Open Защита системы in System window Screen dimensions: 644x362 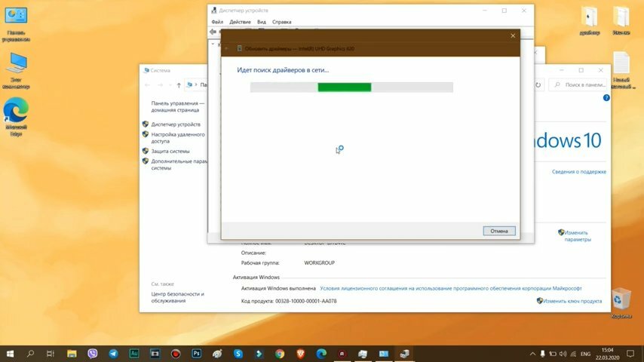[170, 151]
